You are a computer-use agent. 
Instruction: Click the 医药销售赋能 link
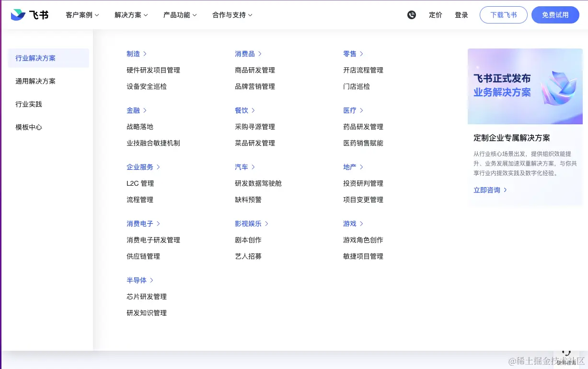(363, 143)
